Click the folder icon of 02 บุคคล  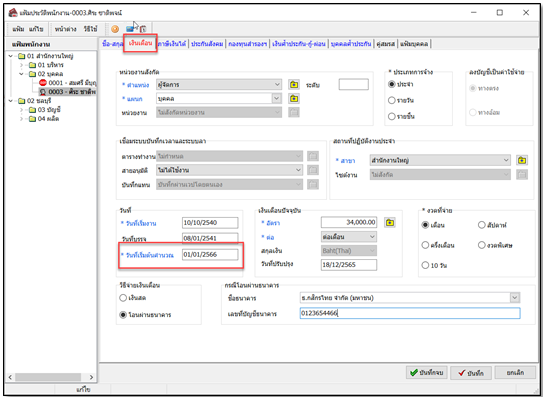tap(32, 74)
